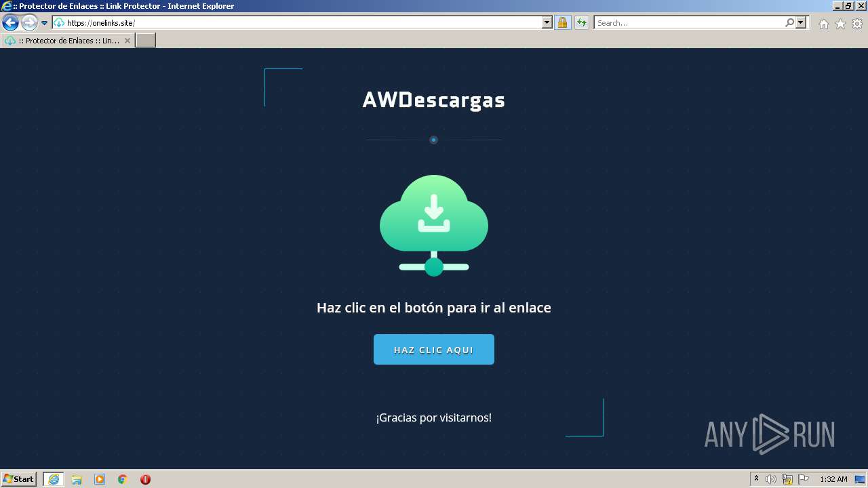Open the recent pages dropdown arrow
The height and width of the screenshot is (488, 868).
pos(45,23)
